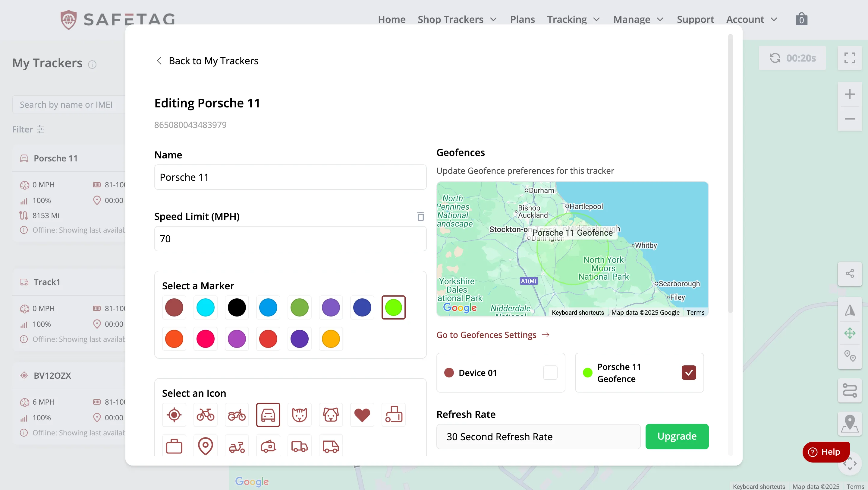868x490 pixels.
Task: Click the Upgrade button
Action: (677, 436)
